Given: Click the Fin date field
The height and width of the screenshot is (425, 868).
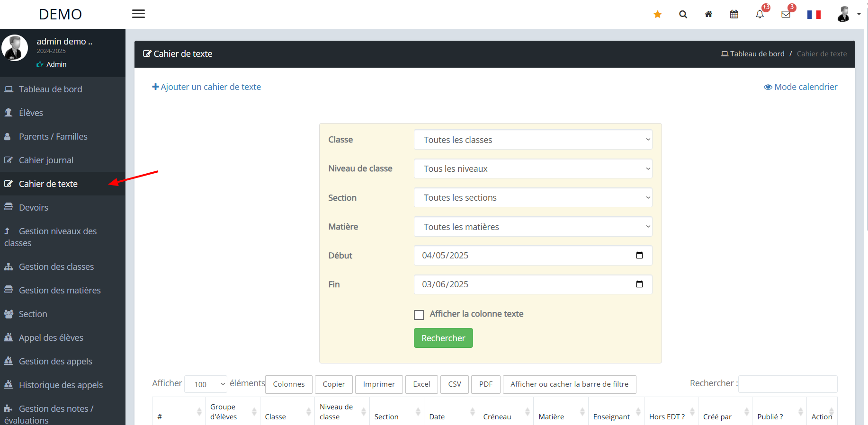Looking at the screenshot, I should 533,284.
